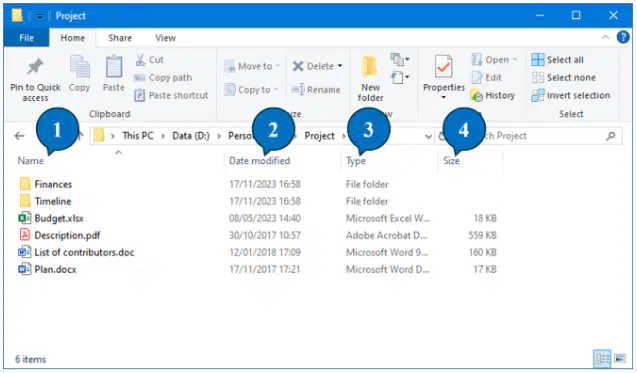Click Select all
This screenshot has height=373, width=637.
[x=557, y=60]
